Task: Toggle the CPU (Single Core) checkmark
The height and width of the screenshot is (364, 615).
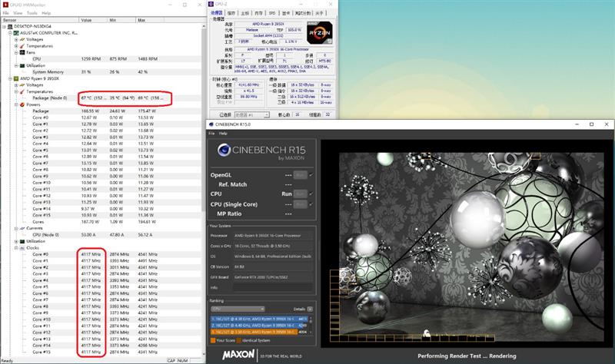Action: 311,204
